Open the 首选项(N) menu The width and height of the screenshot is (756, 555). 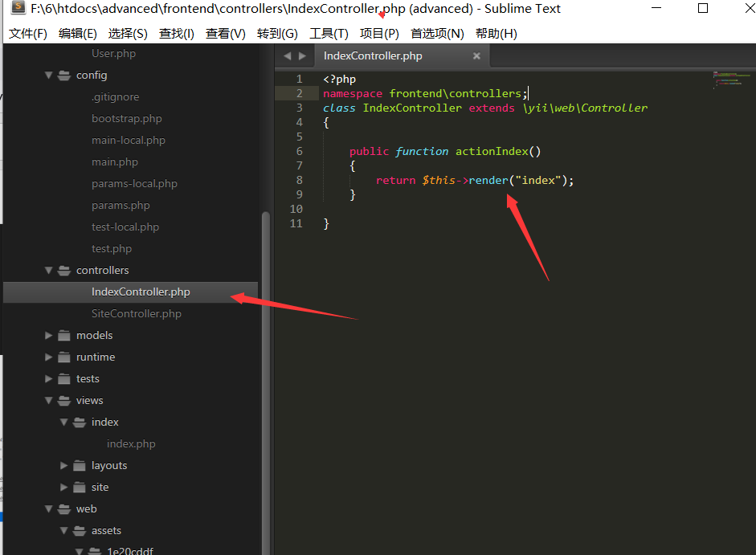coord(437,34)
